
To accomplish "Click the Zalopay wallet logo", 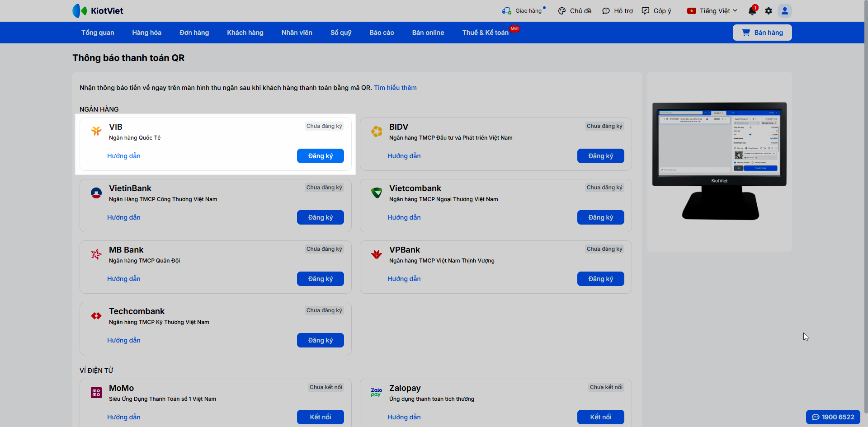I will point(377,392).
